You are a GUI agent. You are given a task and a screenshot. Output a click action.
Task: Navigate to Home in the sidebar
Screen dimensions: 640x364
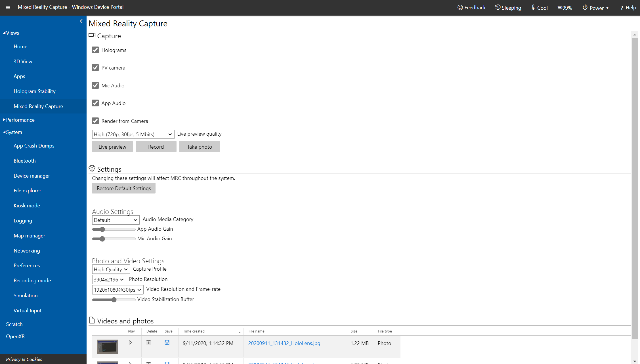click(x=20, y=46)
